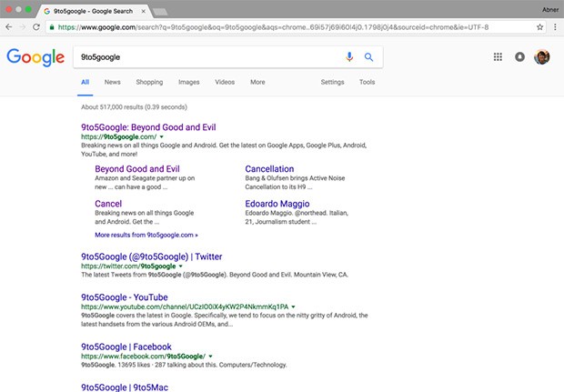564x392 pixels.
Task: Click the facebook.com/9to5Google green URL
Action: click(144, 357)
